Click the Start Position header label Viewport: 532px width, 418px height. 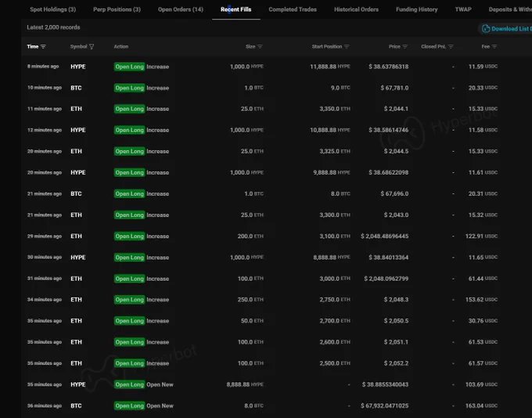pyautogui.click(x=327, y=46)
